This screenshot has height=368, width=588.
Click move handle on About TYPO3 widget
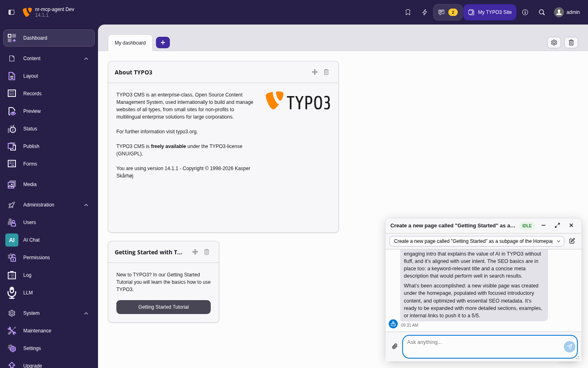click(315, 72)
